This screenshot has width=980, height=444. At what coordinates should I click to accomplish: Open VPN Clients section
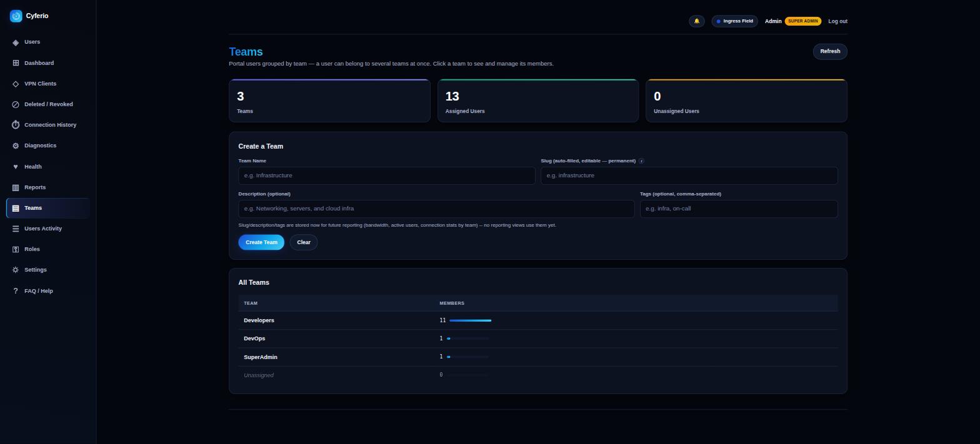click(x=48, y=84)
